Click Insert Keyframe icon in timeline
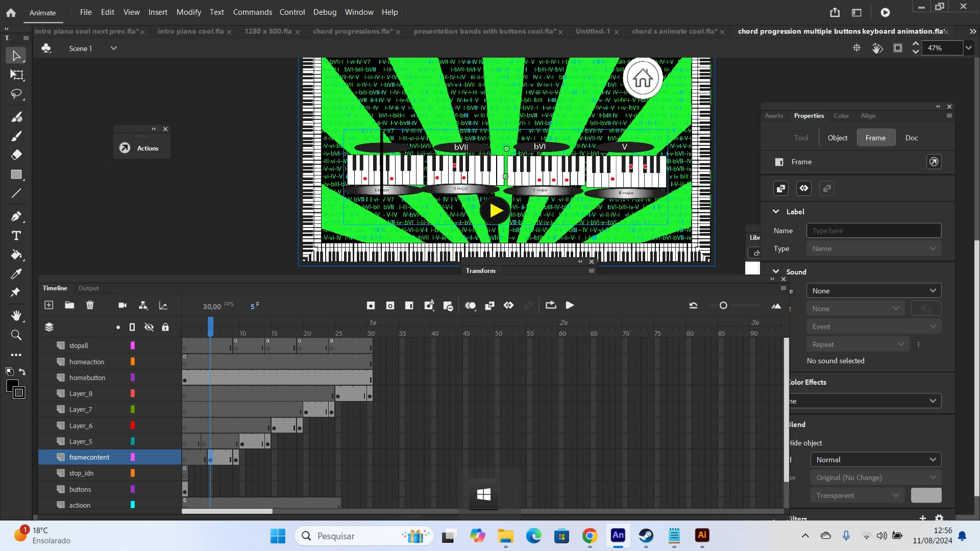 (371, 306)
